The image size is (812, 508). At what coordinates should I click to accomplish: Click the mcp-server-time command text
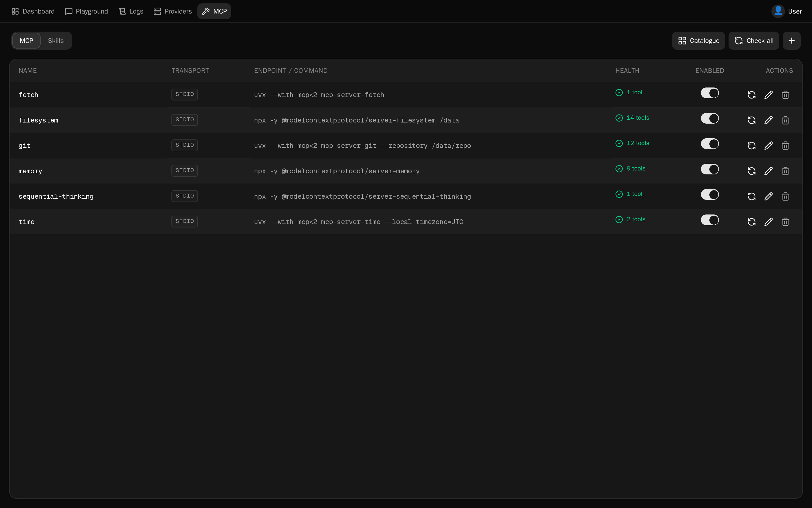tap(359, 222)
